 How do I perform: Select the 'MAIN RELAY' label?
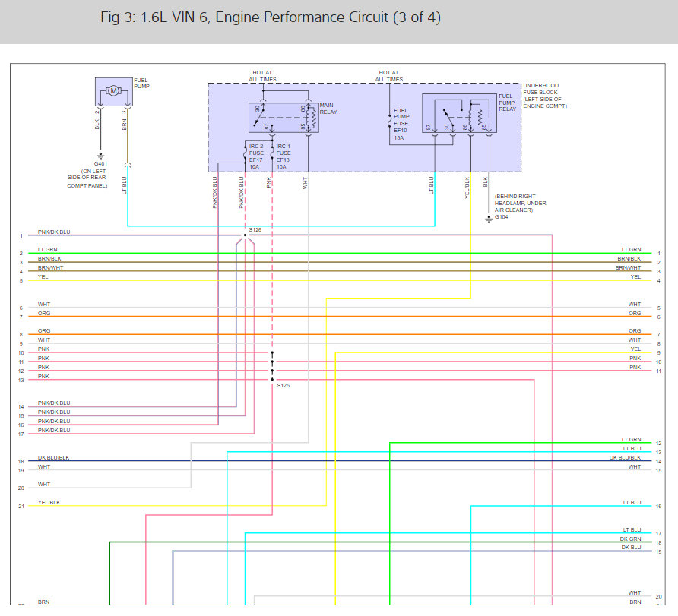coord(328,109)
